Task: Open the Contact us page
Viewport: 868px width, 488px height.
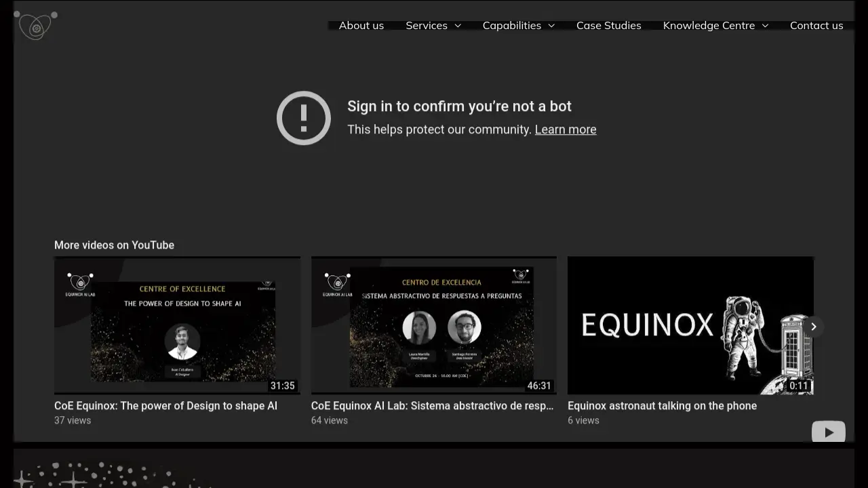Action: point(816,25)
